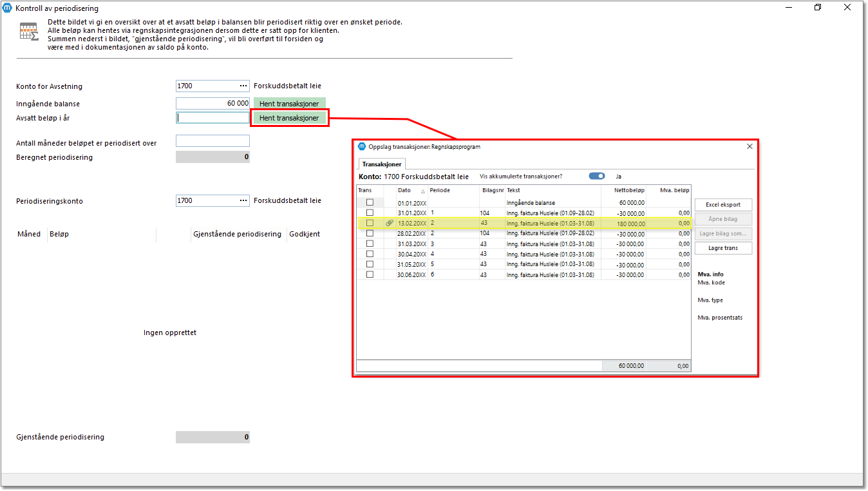Viewport: 868px width, 491px height.
Task: Click the bottom Gjenstående periodisering total field
Action: point(212,437)
